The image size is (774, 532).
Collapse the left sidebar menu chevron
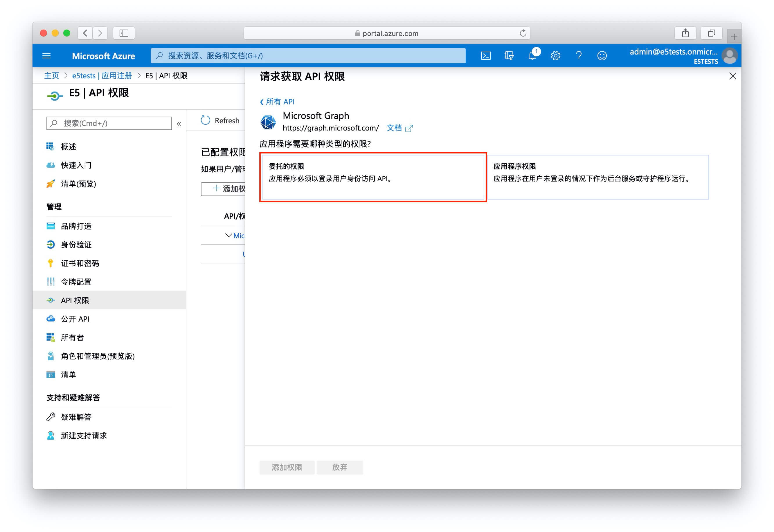(x=179, y=124)
